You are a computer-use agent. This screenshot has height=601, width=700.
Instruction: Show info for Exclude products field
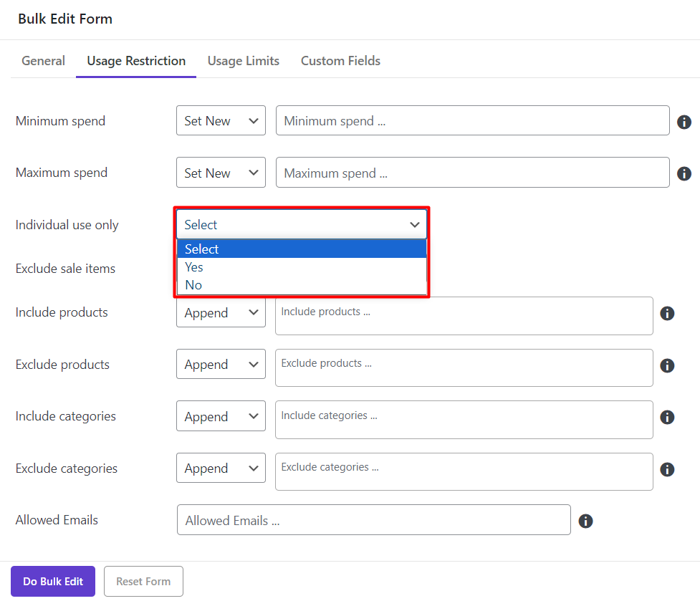coord(667,365)
